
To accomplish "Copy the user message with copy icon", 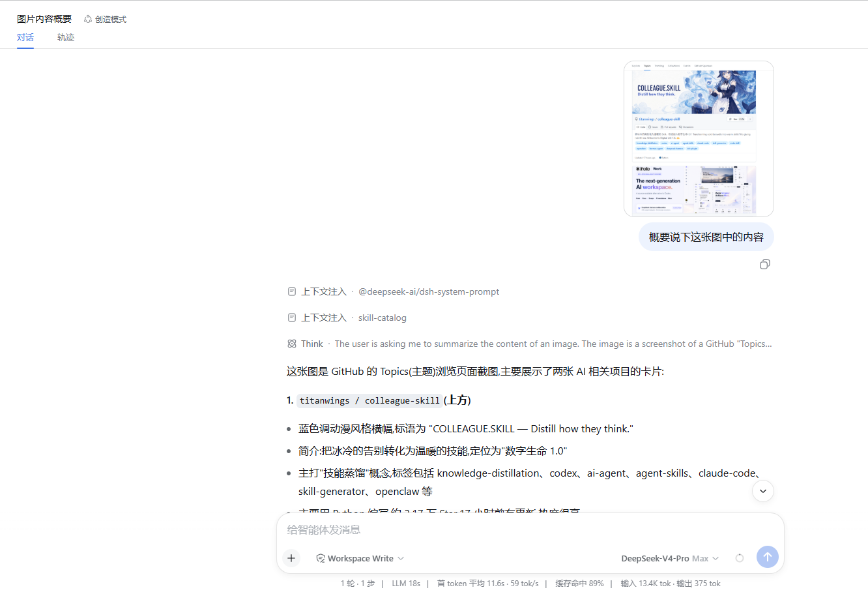I will tap(765, 264).
